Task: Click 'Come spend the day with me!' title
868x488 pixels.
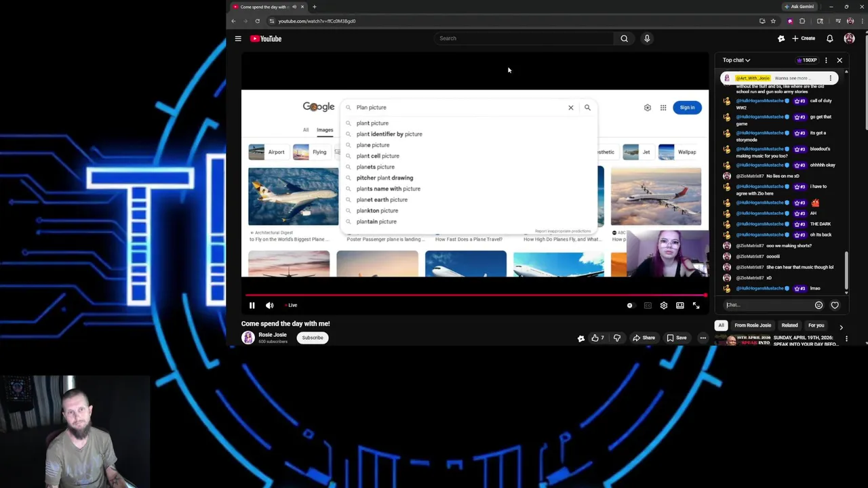Action: pos(285,323)
